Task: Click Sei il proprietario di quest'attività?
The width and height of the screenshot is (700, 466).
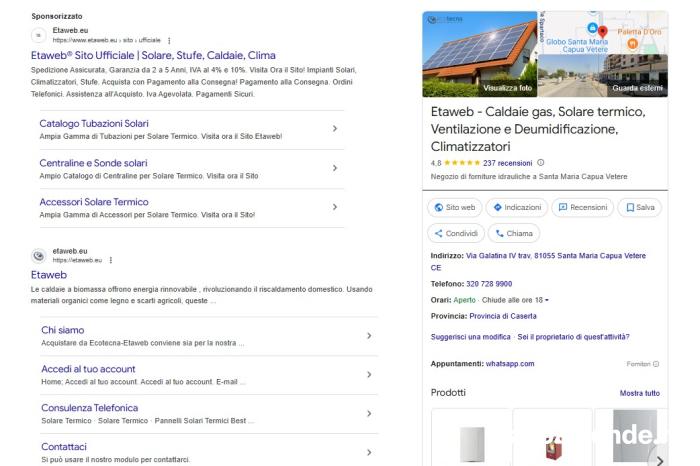Action: pyautogui.click(x=573, y=337)
